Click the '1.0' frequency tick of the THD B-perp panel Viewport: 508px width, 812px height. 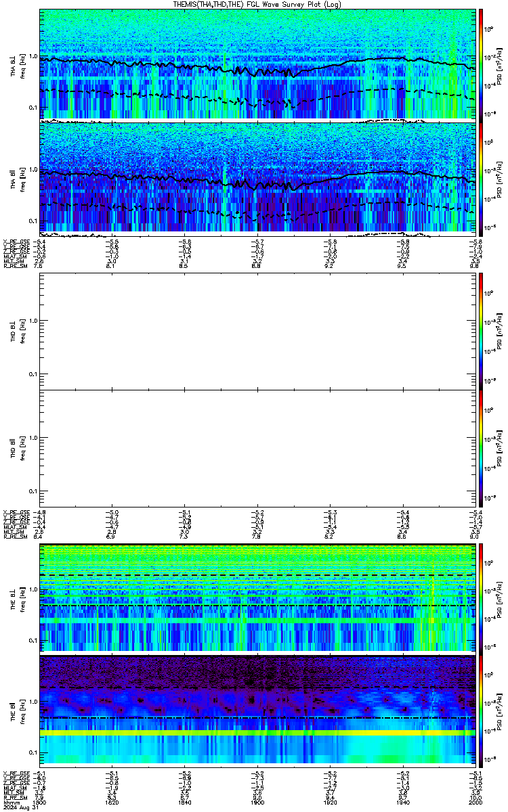click(x=32, y=320)
